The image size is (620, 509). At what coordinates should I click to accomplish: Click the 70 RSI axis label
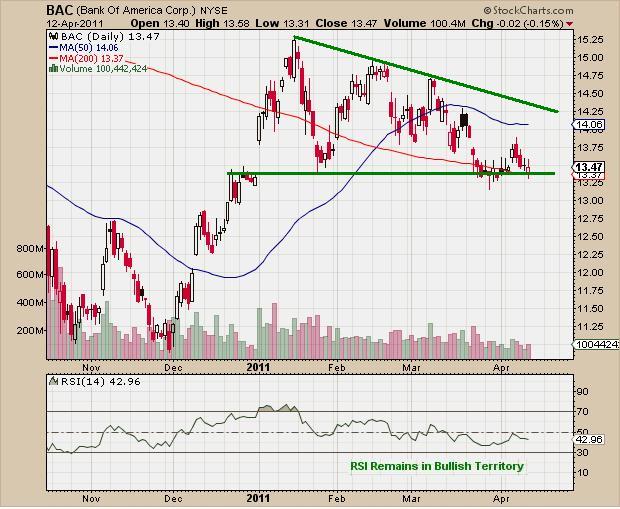point(583,412)
